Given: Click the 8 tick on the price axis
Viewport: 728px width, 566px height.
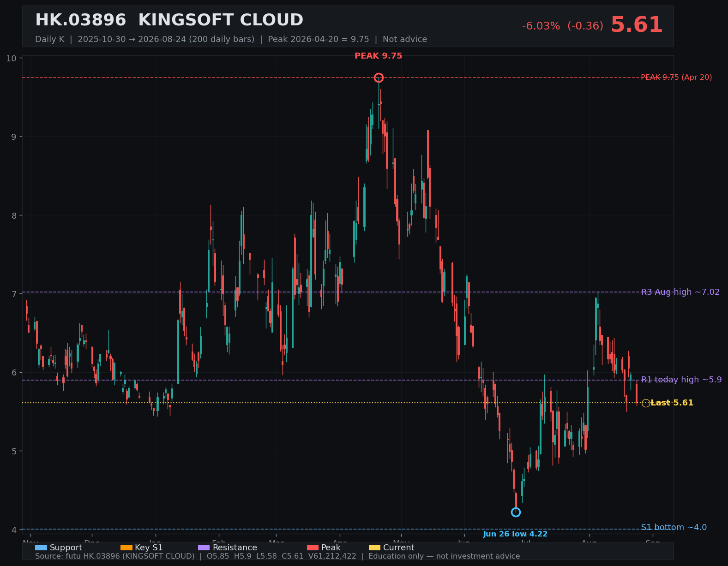Looking at the screenshot, I should (x=14, y=215).
